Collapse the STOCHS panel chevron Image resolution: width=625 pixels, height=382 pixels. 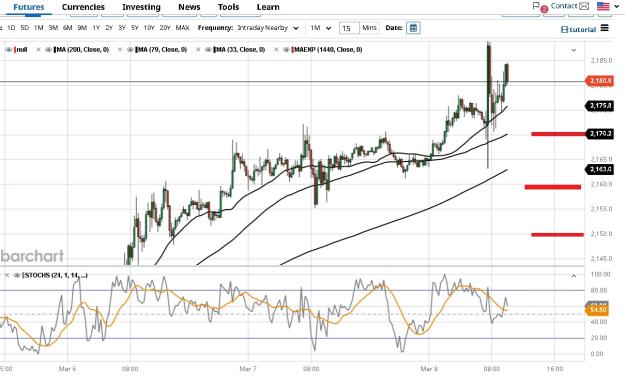coord(574,276)
